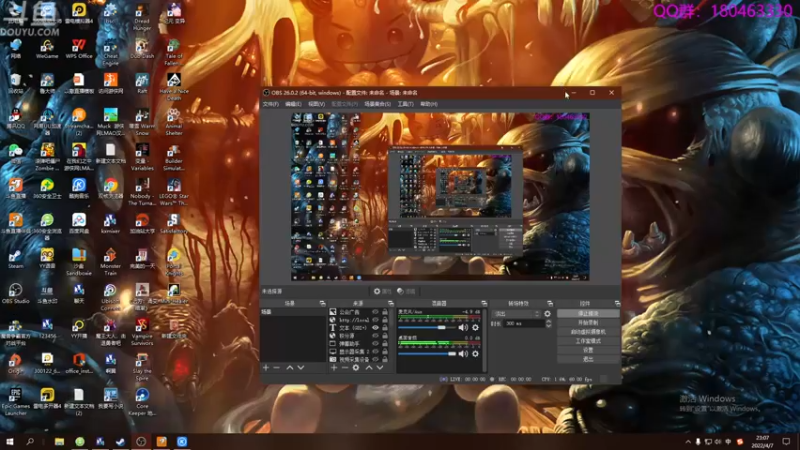The height and width of the screenshot is (450, 800).
Task: Select the Cheat Engine desktop icon
Action: tap(110, 53)
